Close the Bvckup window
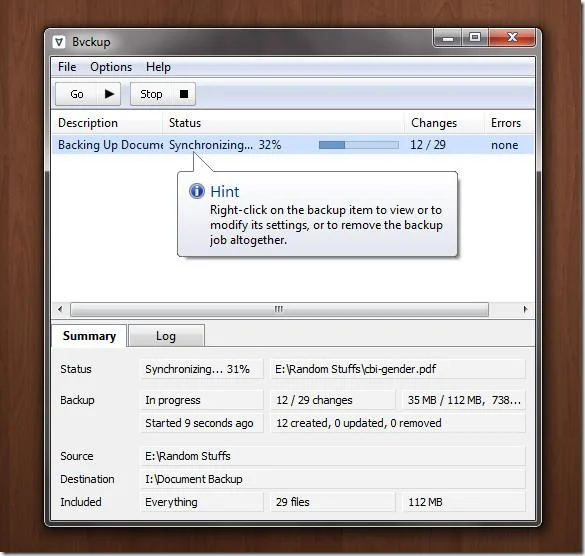This screenshot has width=585, height=556. [512, 37]
